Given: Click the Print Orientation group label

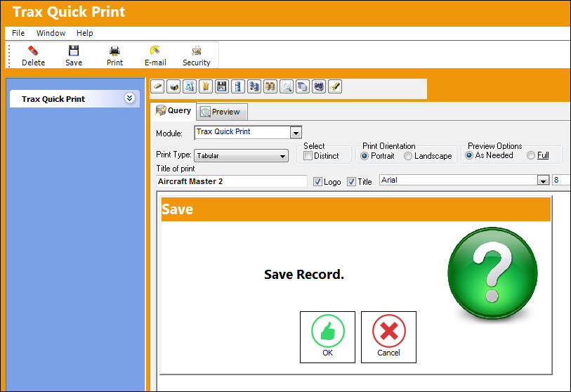Looking at the screenshot, I should tap(388, 145).
